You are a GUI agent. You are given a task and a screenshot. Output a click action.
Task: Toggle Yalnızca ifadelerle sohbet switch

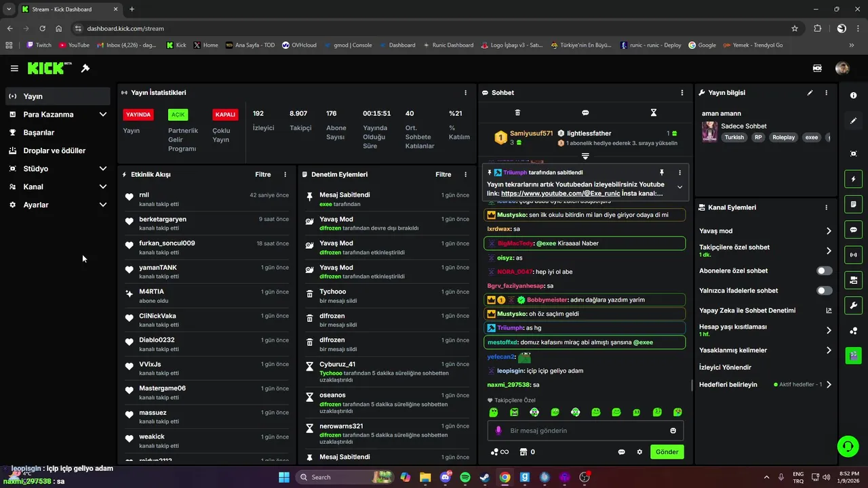click(x=824, y=291)
